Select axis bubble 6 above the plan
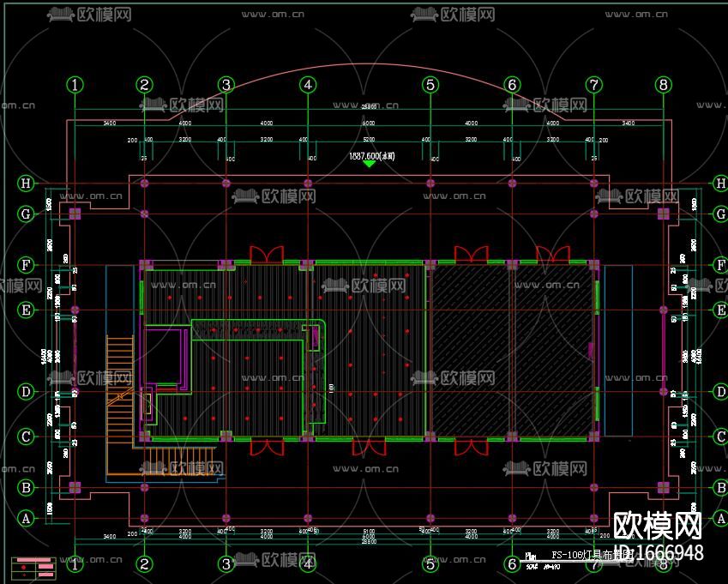Image resolution: width=728 pixels, height=584 pixels. click(512, 85)
